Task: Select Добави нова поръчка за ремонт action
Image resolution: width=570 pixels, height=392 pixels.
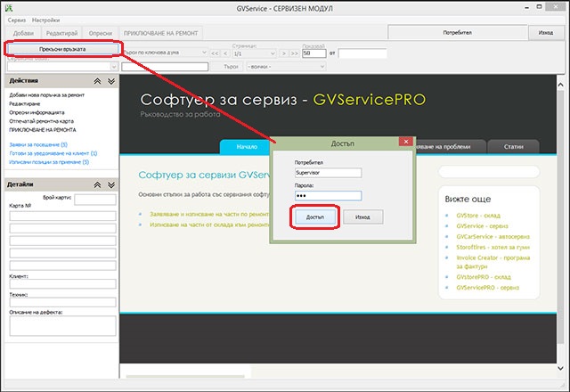Action: [x=46, y=95]
